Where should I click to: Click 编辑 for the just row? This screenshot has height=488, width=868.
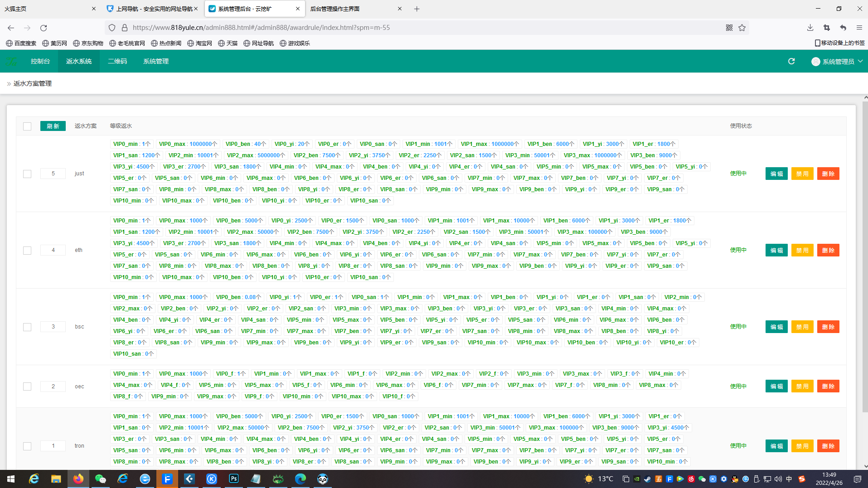point(776,174)
